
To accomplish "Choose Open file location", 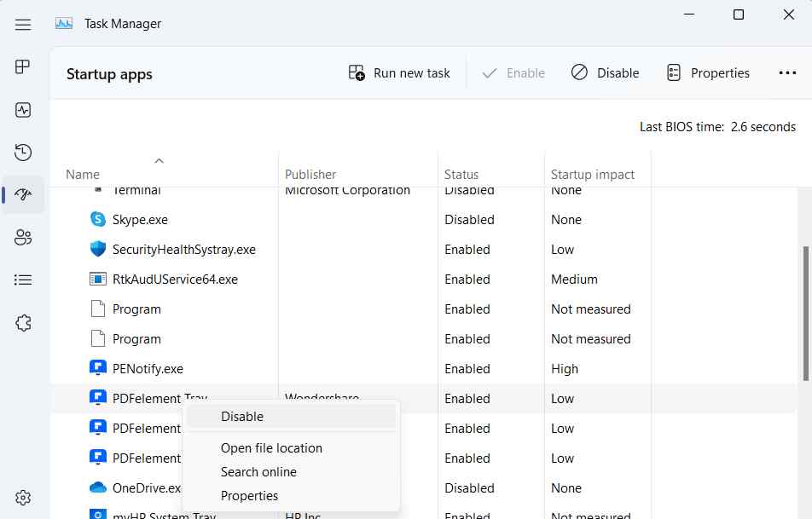I will 271,448.
